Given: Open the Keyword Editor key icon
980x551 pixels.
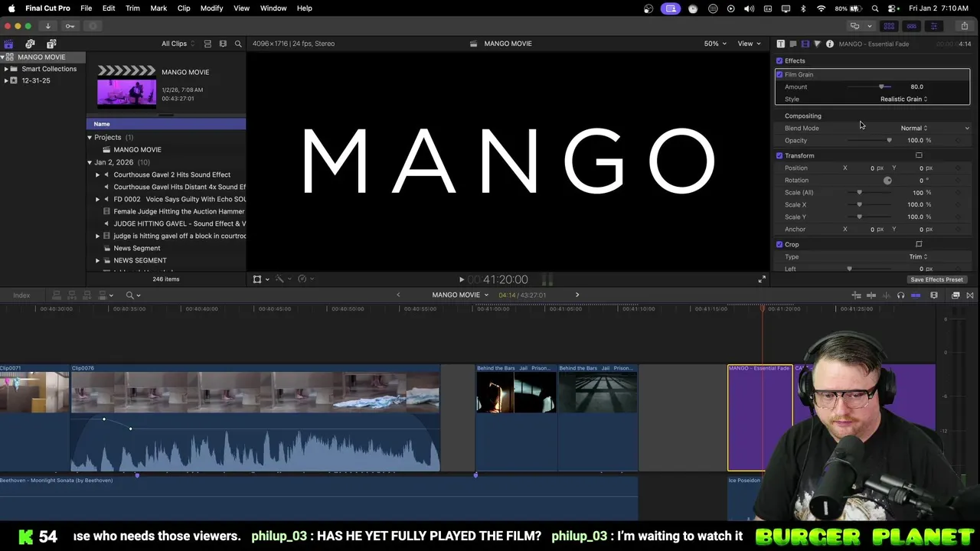Looking at the screenshot, I should 70,26.
